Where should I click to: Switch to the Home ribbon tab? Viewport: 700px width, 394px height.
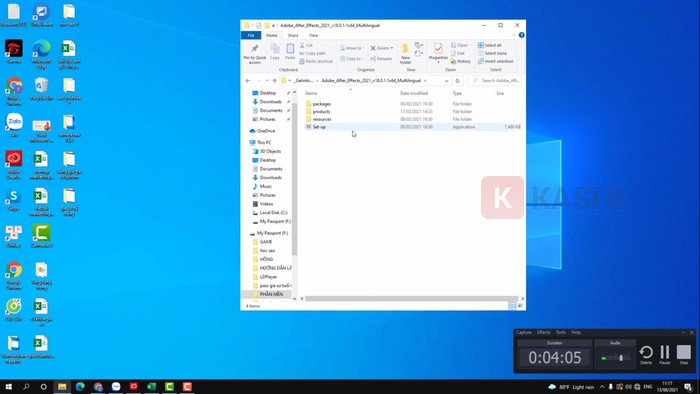coord(271,35)
